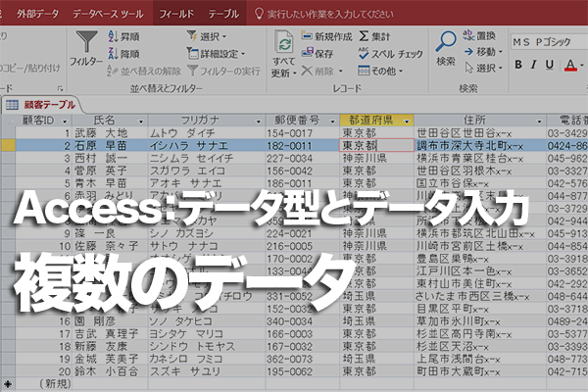
Task: Click the 検索 magnifier icon
Action: click(x=446, y=49)
